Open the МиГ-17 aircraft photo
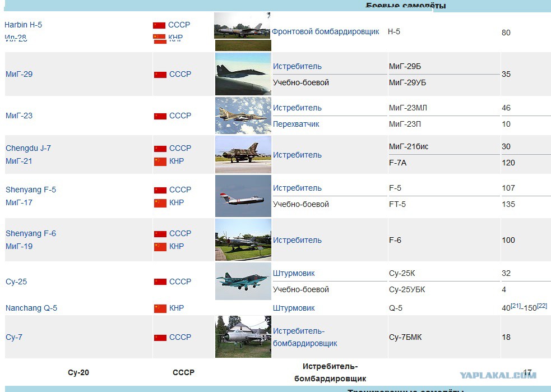The width and height of the screenshot is (551, 392). [243, 196]
